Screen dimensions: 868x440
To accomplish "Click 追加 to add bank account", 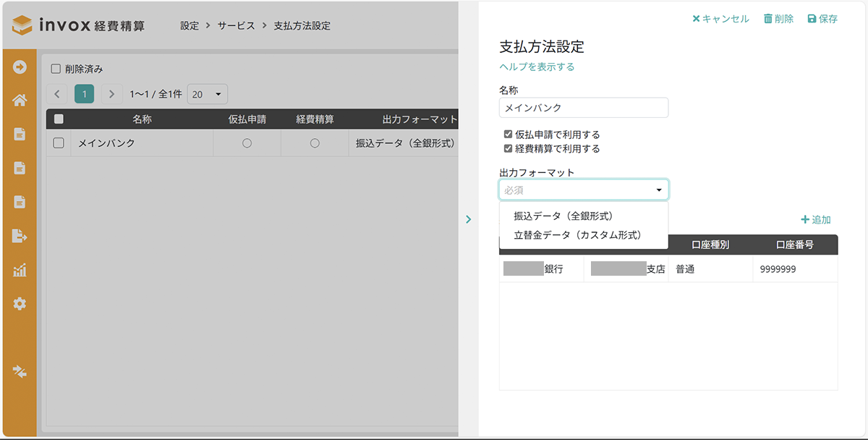I will tap(815, 219).
